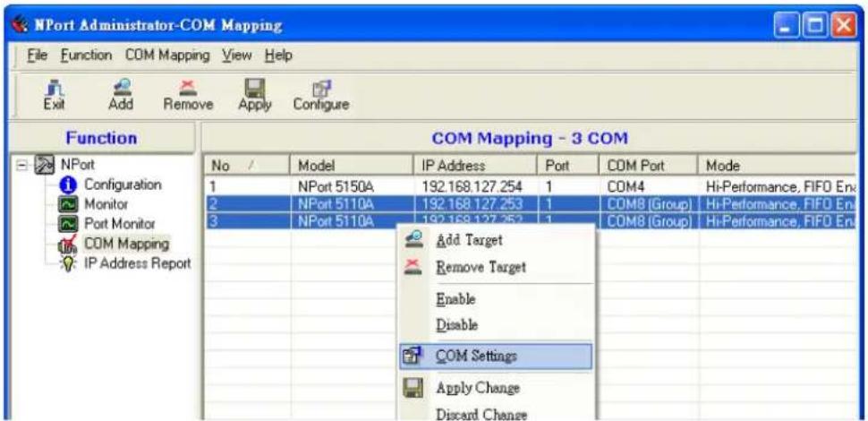Click NPort 5110A model in row 3

[336, 220]
